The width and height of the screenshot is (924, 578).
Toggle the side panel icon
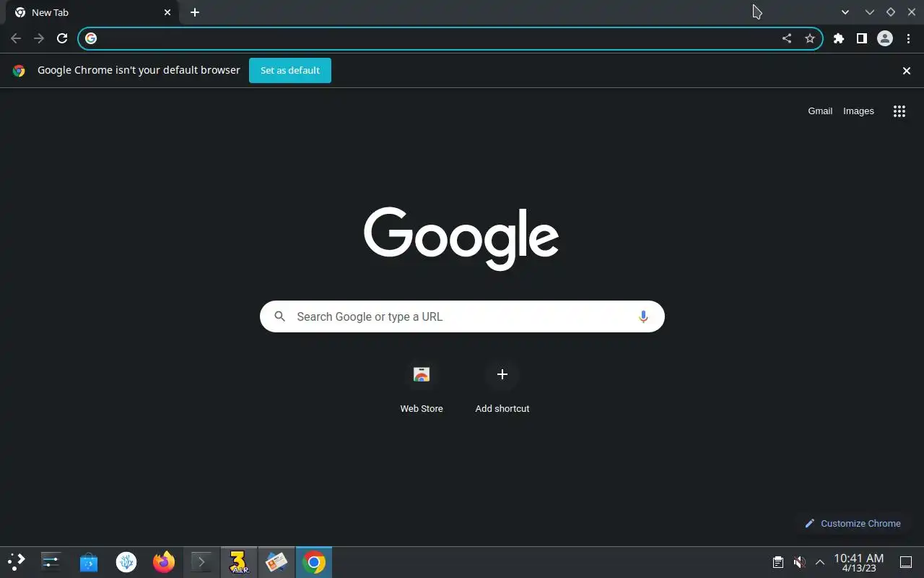tap(862, 38)
